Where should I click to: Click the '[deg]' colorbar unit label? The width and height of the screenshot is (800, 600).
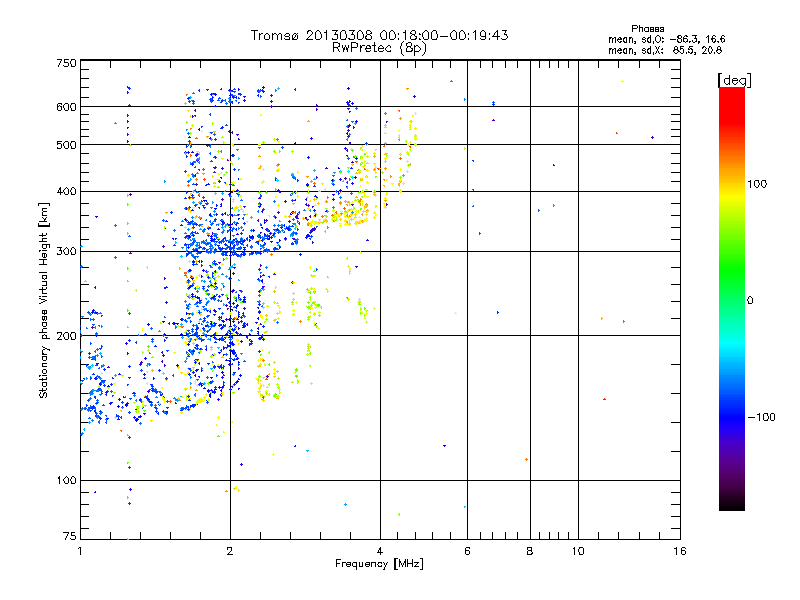[734, 80]
